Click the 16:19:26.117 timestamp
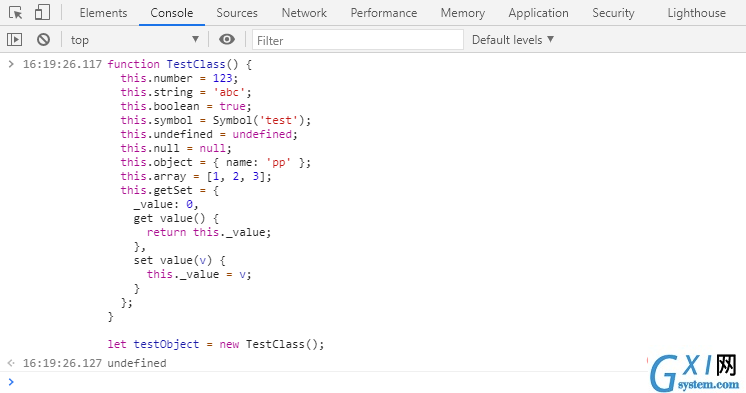Viewport: 746px width, 393px height. [x=62, y=64]
